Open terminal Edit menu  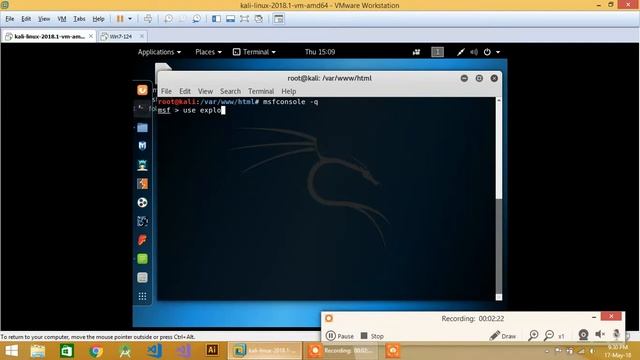click(x=185, y=91)
